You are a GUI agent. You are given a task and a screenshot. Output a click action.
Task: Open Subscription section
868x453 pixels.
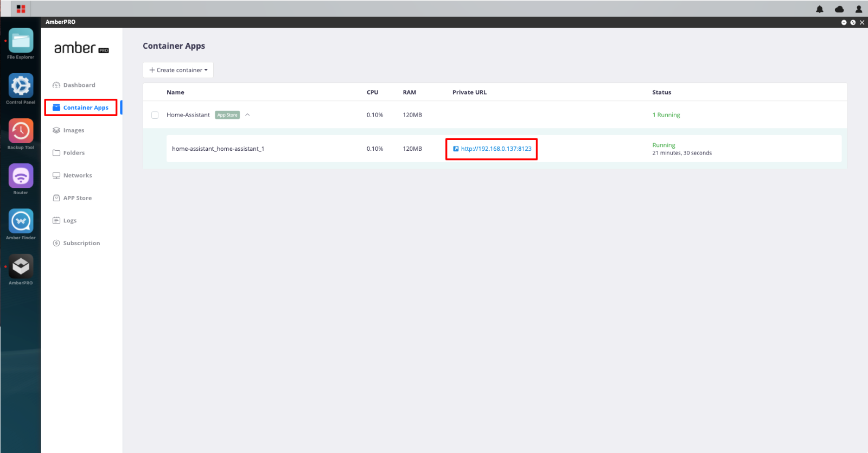(81, 243)
